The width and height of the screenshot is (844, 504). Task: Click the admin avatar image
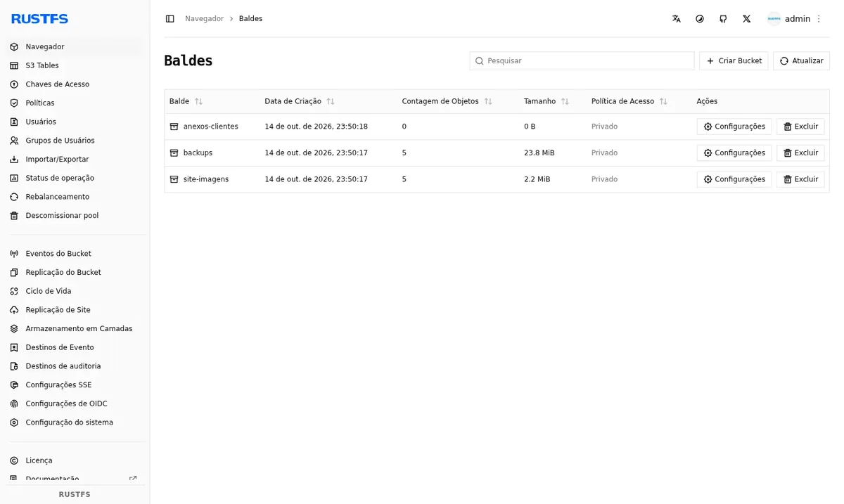tap(774, 19)
